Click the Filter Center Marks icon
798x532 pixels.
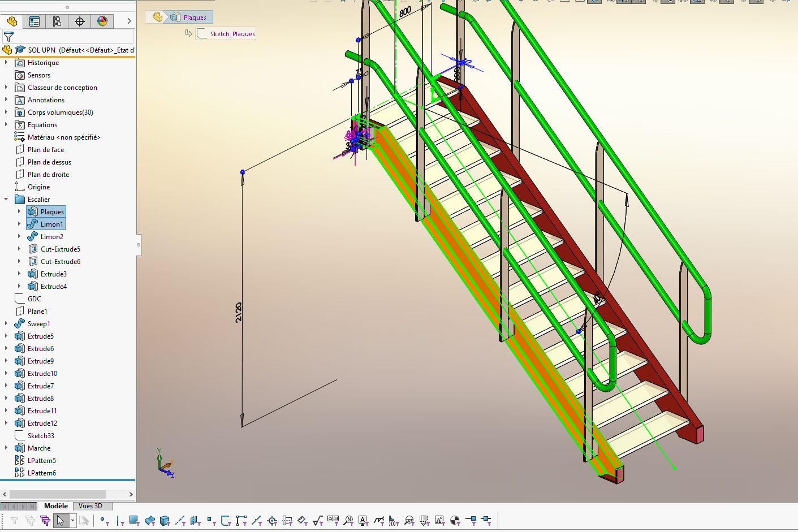click(272, 520)
